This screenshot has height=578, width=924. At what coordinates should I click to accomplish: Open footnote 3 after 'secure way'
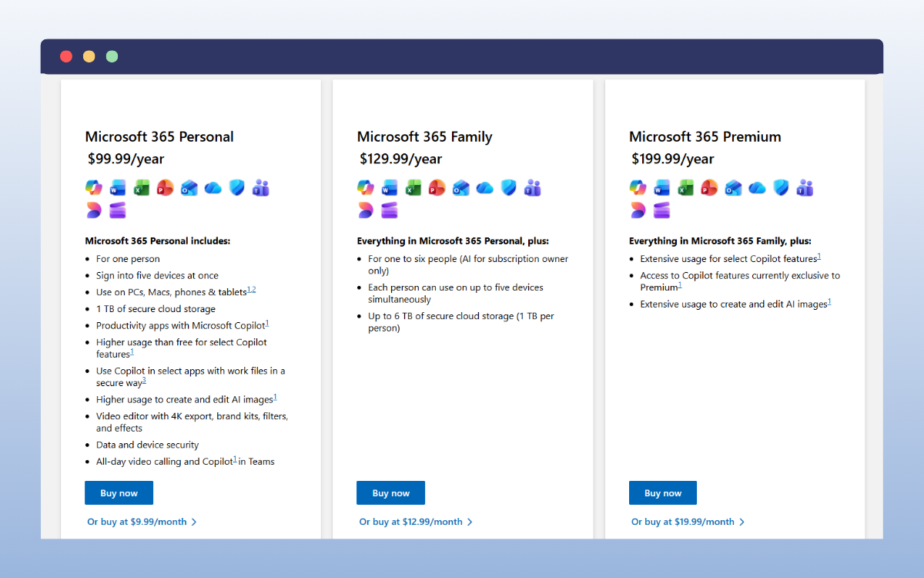point(144,381)
